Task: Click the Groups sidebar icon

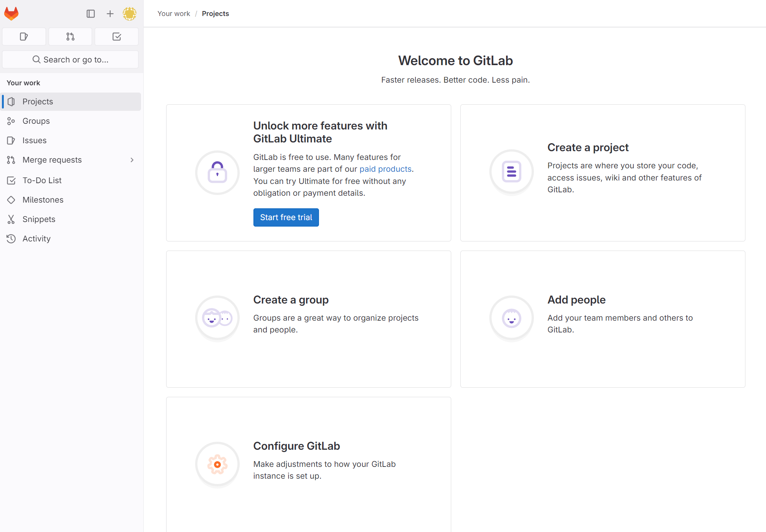Action: (11, 121)
